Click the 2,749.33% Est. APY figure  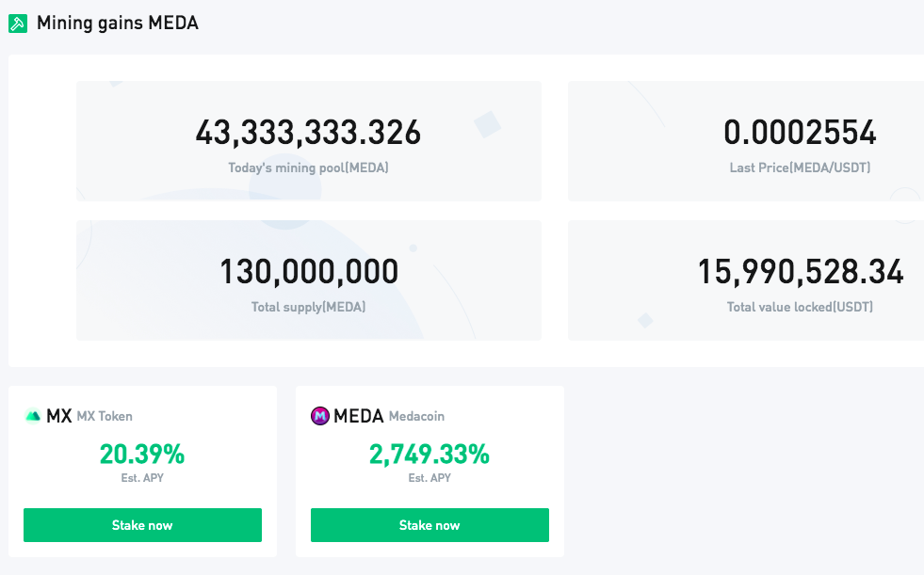(x=429, y=455)
